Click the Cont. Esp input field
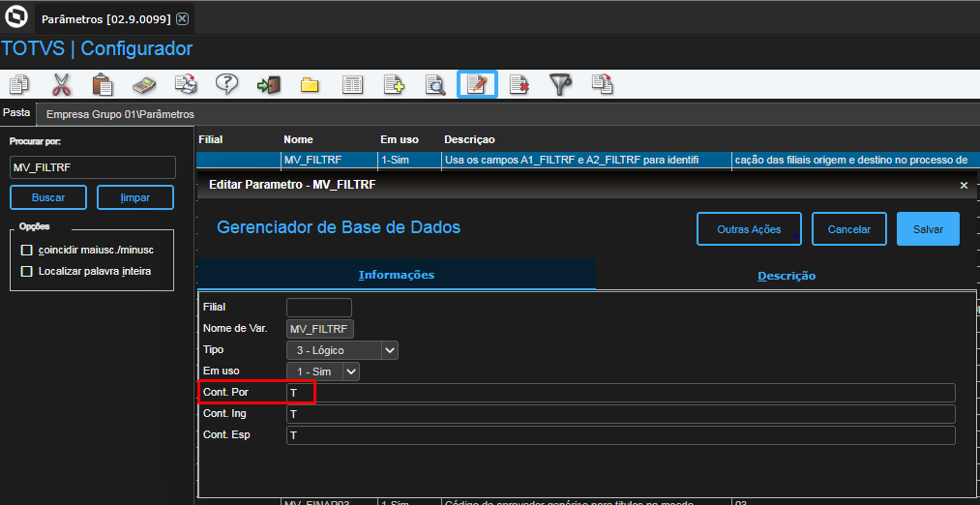The height and width of the screenshot is (505, 980). pyautogui.click(x=621, y=435)
